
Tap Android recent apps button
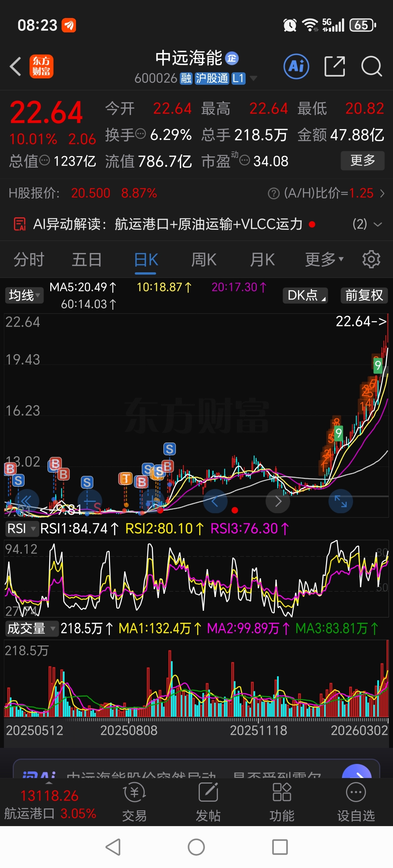click(x=280, y=847)
